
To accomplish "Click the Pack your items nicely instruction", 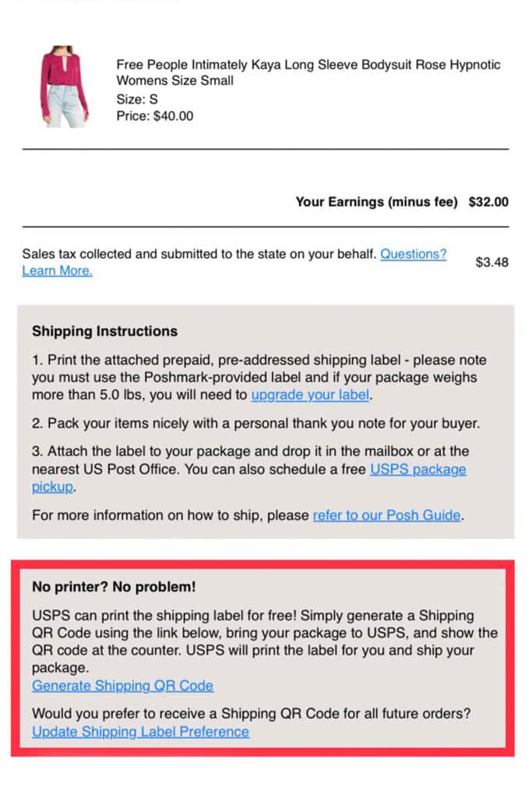I will click(255, 423).
